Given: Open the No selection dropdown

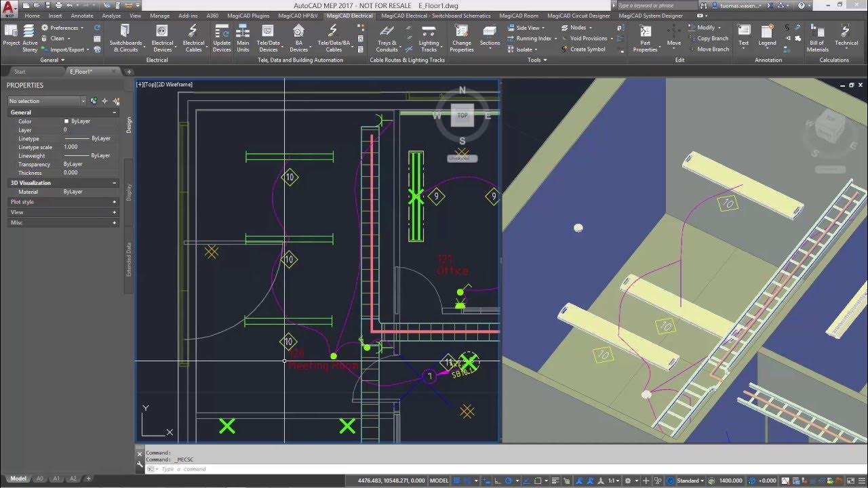Looking at the screenshot, I should click(x=47, y=101).
